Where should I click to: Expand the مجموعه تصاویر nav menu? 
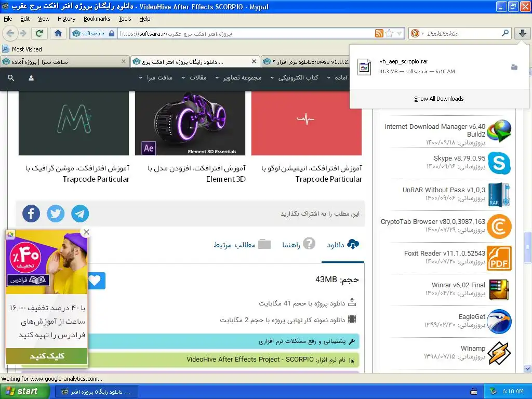(x=238, y=78)
